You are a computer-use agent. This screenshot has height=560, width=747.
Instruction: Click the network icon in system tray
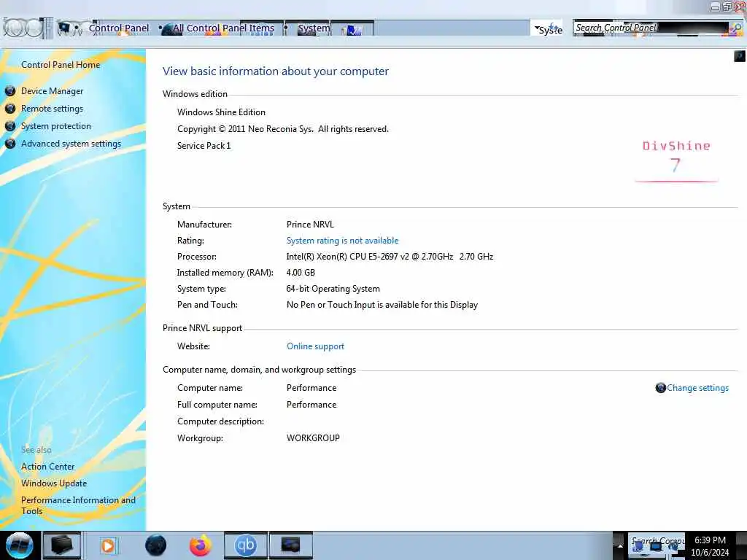(x=656, y=547)
